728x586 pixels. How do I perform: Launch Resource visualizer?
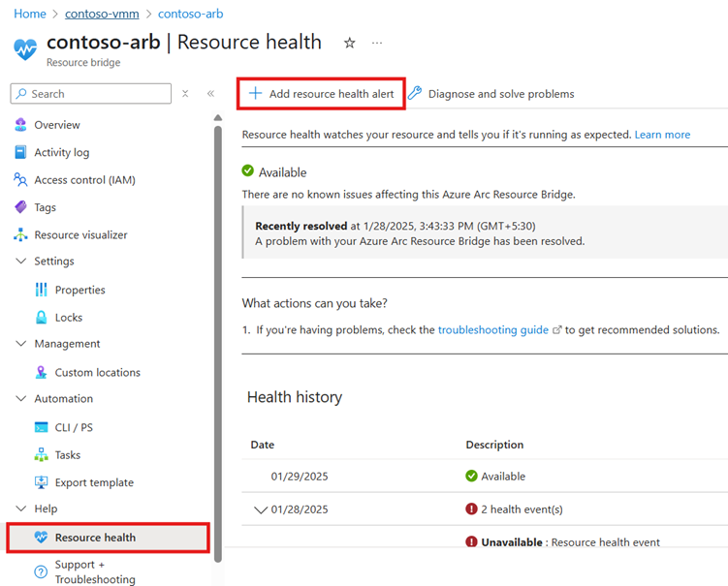(x=80, y=234)
